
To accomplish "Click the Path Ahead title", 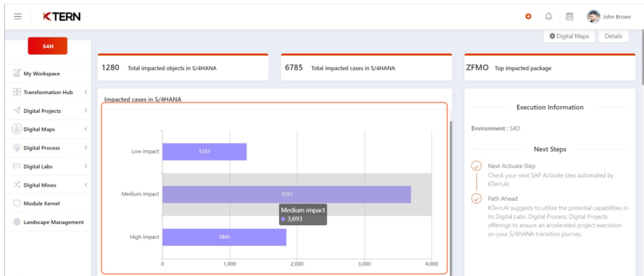I will pos(503,198).
